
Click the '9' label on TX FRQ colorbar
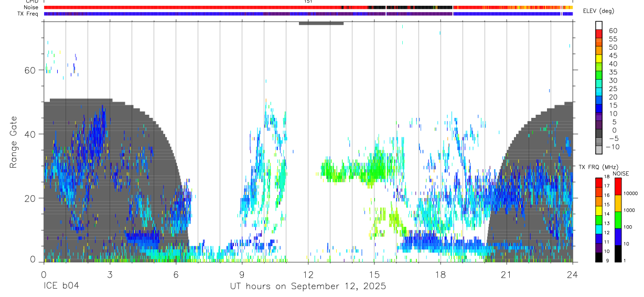[x=607, y=261]
